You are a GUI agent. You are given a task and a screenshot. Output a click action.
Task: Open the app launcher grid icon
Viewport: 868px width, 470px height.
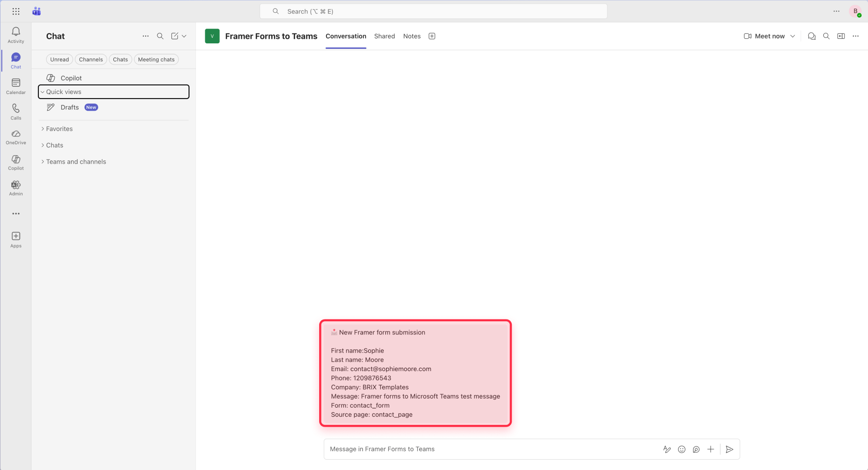16,11
